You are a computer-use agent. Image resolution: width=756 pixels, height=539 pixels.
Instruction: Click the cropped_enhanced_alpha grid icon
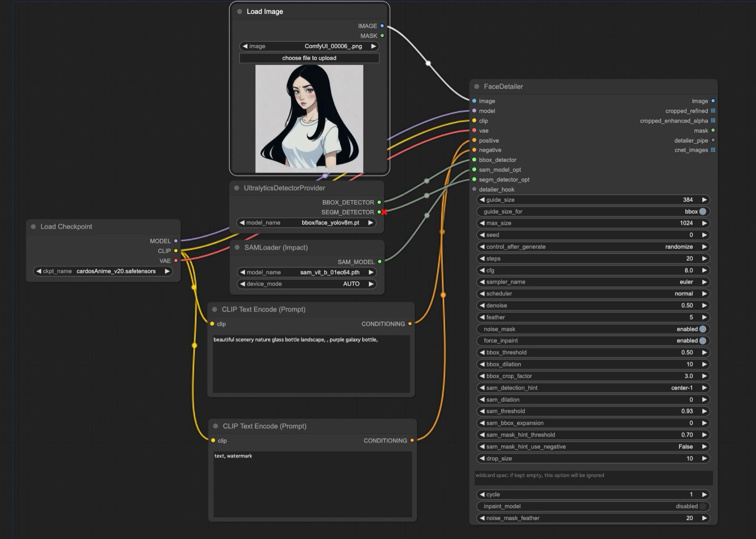pyautogui.click(x=713, y=121)
